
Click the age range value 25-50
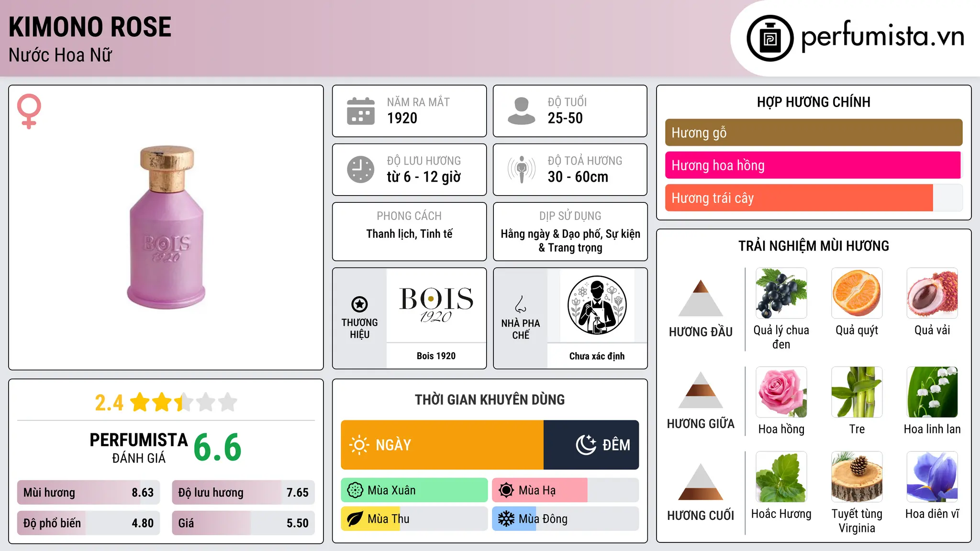565,118
